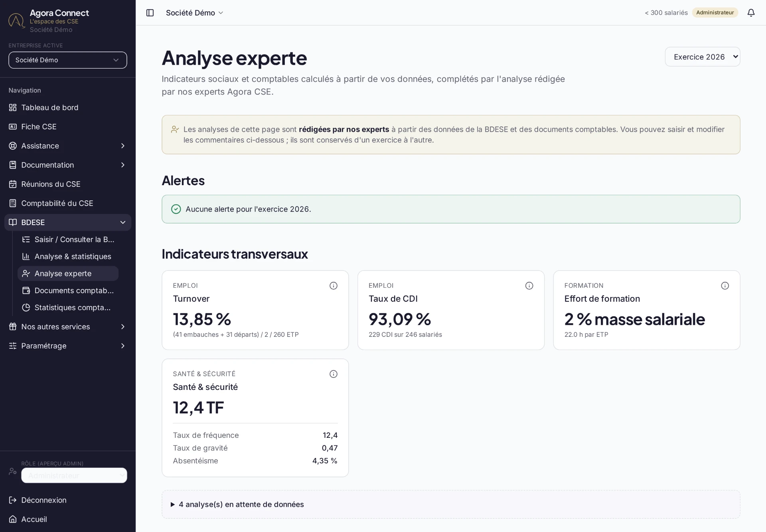Click the 2 % masse salariale value
The image size is (766, 532).
(x=635, y=319)
